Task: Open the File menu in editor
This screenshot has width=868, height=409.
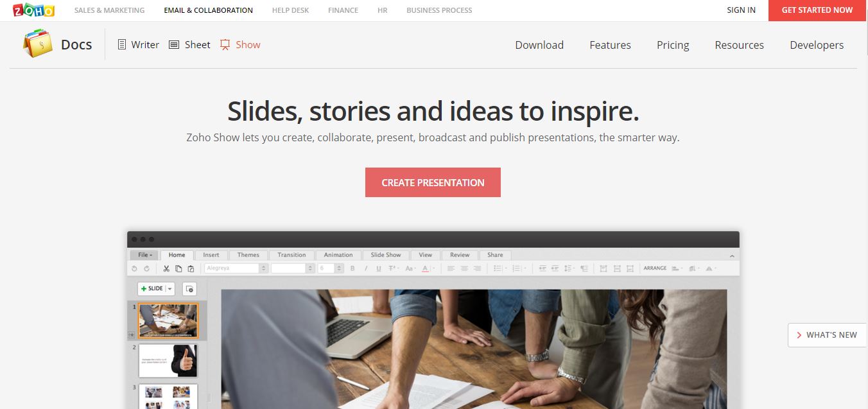Action: click(145, 255)
